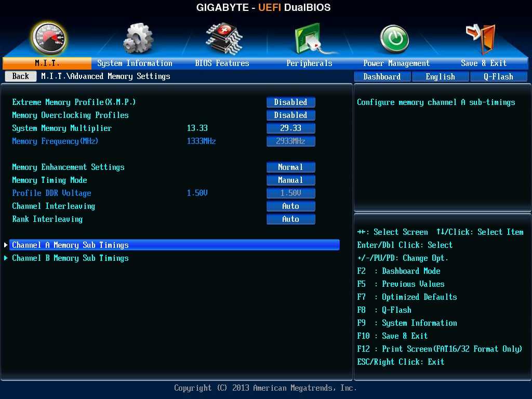Select the Peripherals tab
Viewport: 532px width, 399px height.
tap(309, 63)
